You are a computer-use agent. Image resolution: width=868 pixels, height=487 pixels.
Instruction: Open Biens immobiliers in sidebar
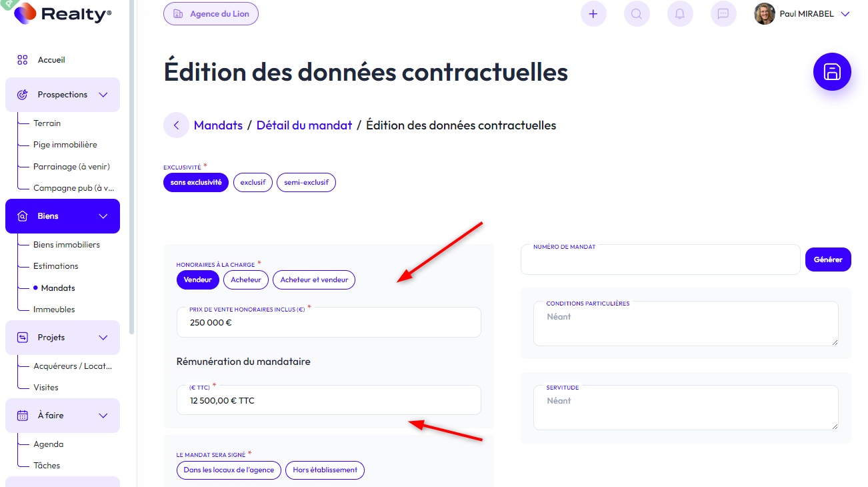67,245
